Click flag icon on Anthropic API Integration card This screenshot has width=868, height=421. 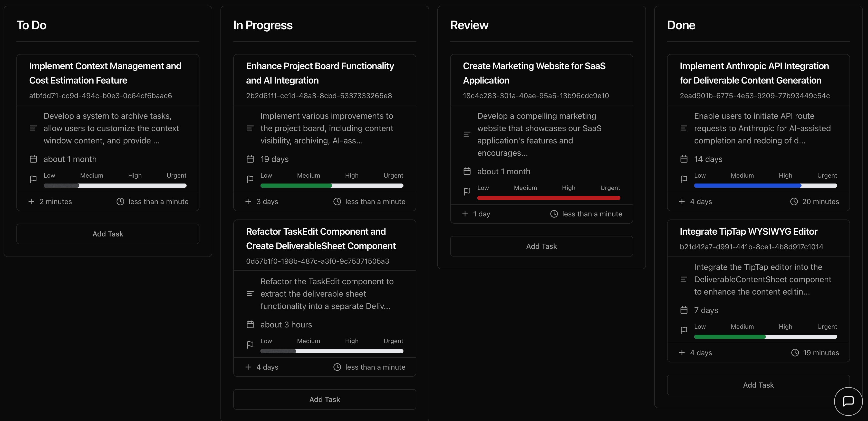point(684,179)
